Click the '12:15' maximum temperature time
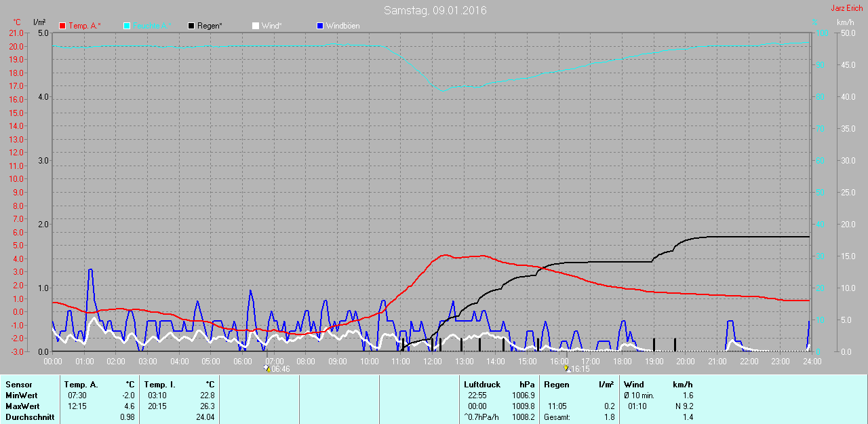 point(77,406)
